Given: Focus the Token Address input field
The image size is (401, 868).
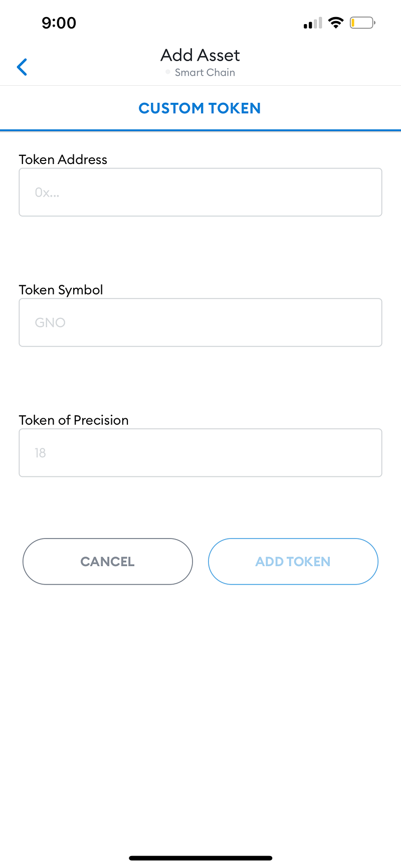Looking at the screenshot, I should (200, 192).
